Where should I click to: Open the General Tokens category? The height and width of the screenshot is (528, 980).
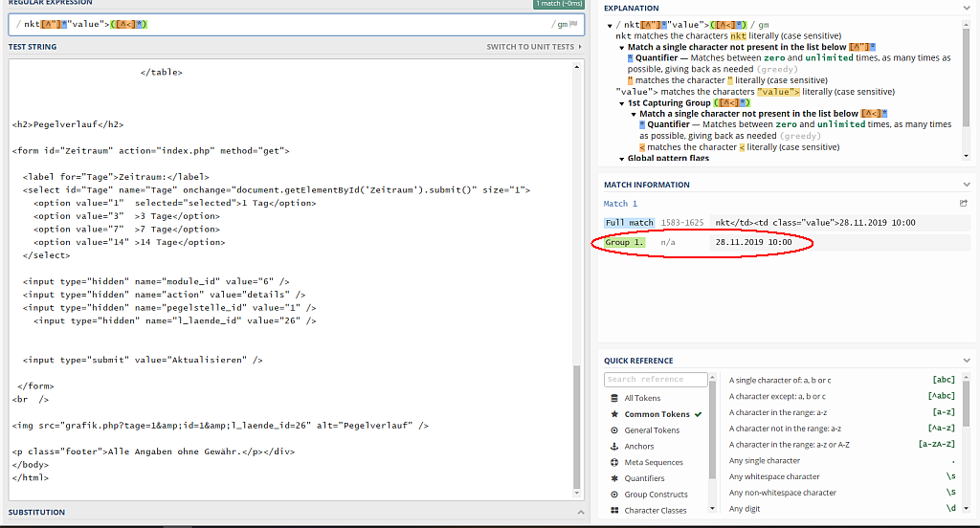point(652,429)
